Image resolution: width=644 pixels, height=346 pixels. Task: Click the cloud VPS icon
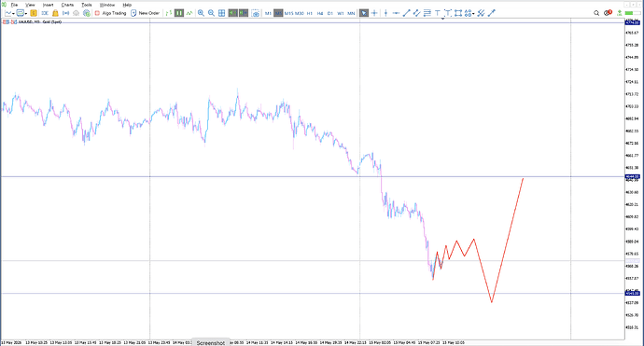(76, 13)
